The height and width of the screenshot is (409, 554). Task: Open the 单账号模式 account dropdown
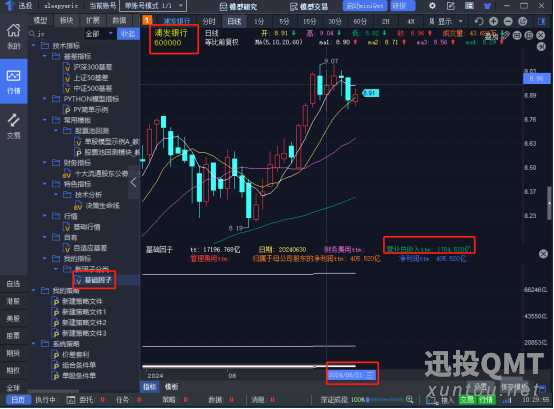153,6
